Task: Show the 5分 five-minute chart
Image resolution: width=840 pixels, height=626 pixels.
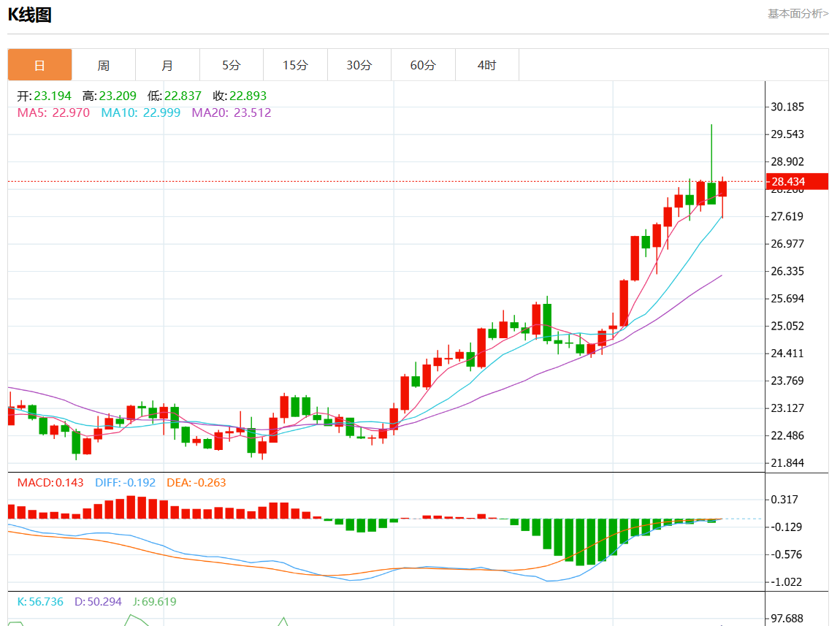Action: pyautogui.click(x=231, y=65)
